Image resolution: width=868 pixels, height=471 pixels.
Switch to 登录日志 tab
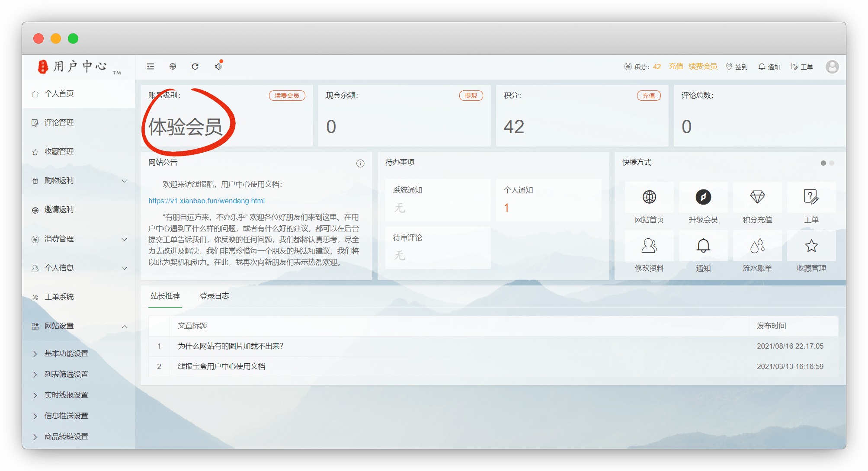pos(214,296)
